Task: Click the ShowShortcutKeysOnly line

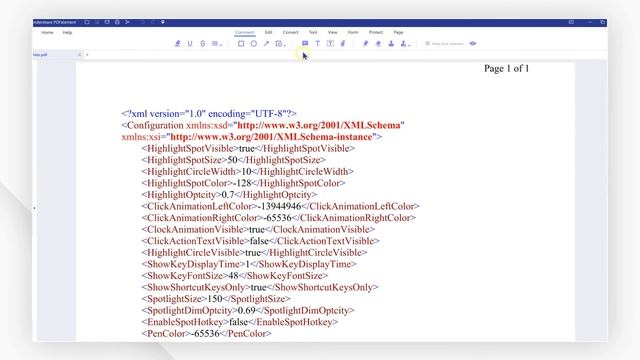Action: pos(260,287)
